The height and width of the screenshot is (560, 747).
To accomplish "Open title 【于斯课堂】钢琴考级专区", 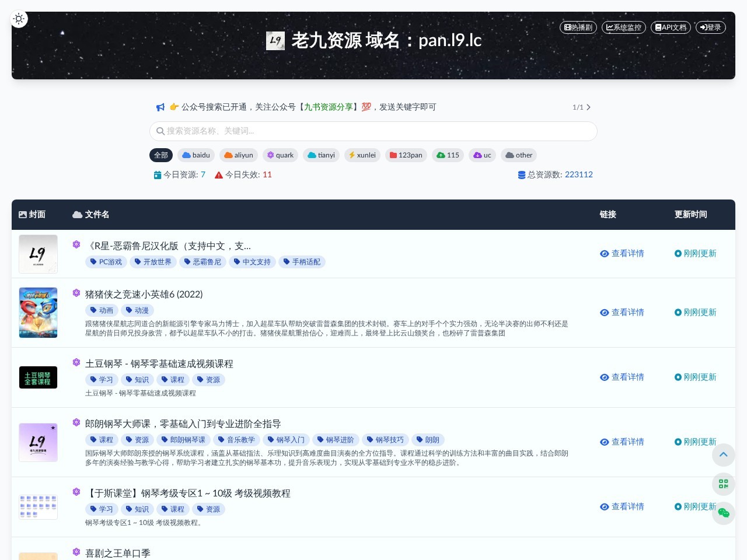I will (x=188, y=494).
